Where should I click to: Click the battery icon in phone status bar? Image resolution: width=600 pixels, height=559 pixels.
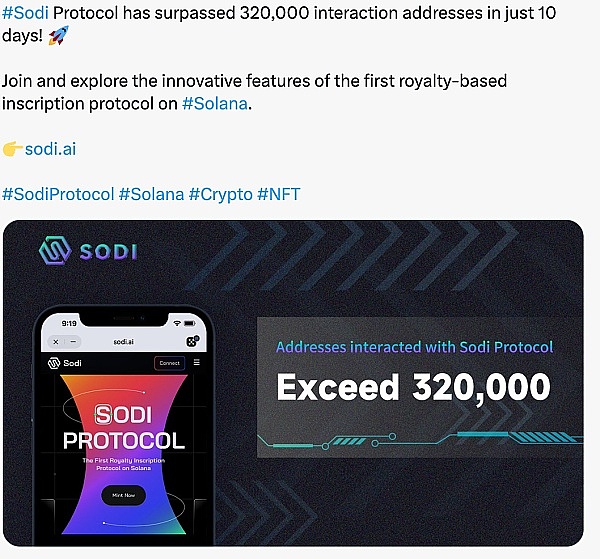click(x=190, y=323)
